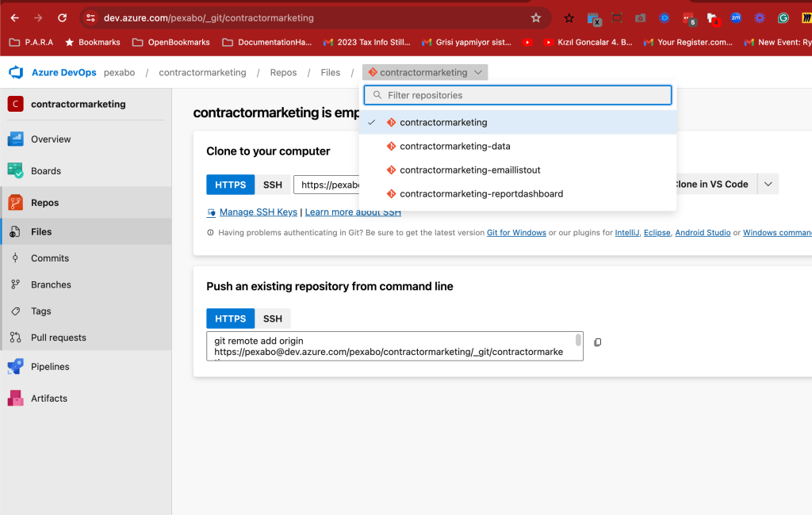Click into the Filter repositories search field

click(x=518, y=95)
